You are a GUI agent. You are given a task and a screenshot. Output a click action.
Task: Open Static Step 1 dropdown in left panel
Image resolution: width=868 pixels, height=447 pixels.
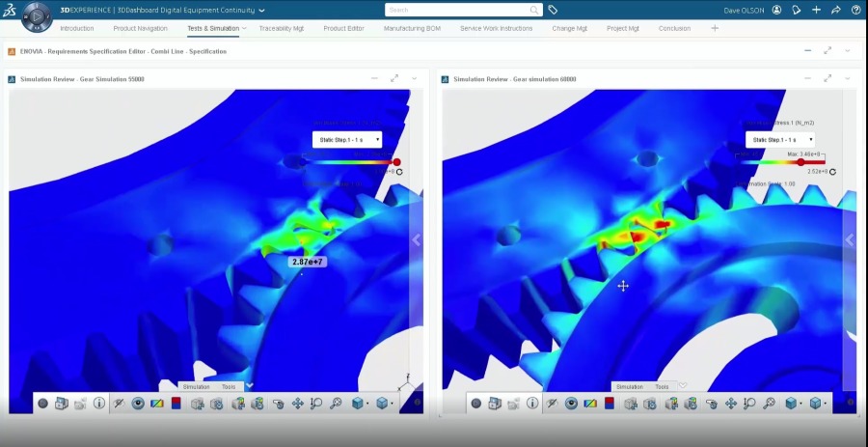point(346,140)
